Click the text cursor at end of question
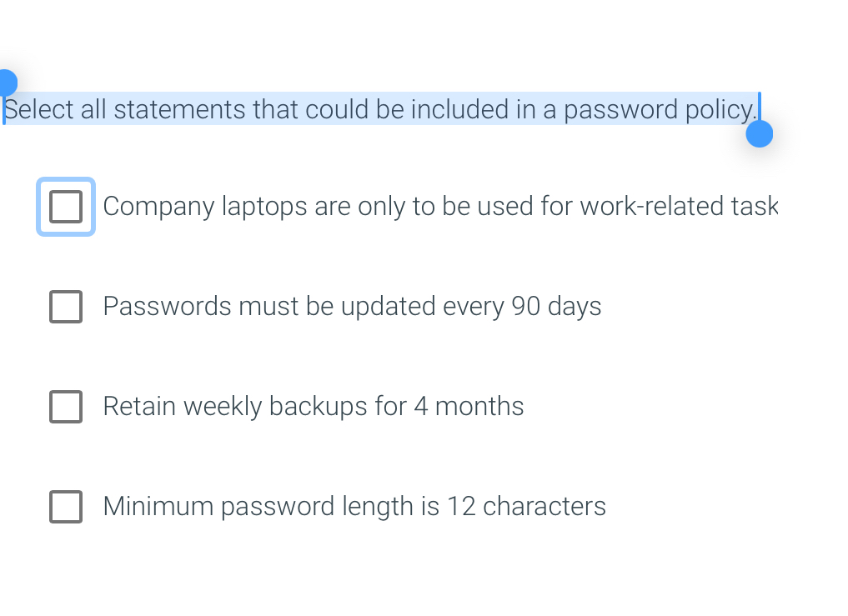848x616 pixels. tap(759, 109)
